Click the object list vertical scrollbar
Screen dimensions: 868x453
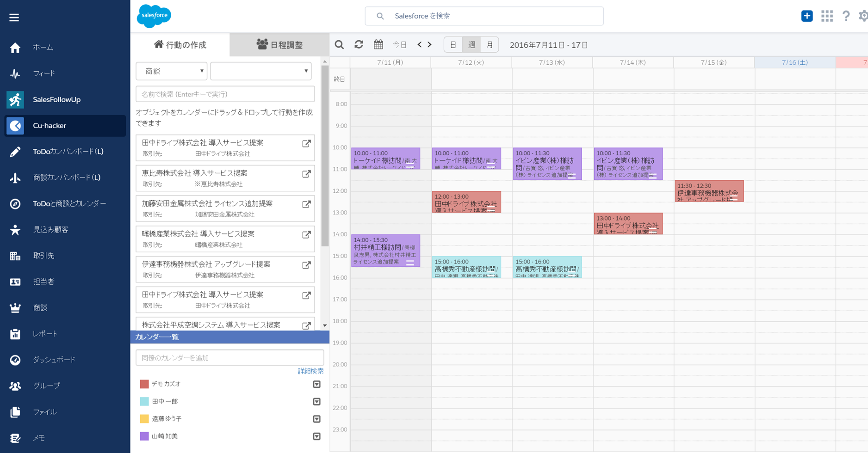(x=325, y=156)
